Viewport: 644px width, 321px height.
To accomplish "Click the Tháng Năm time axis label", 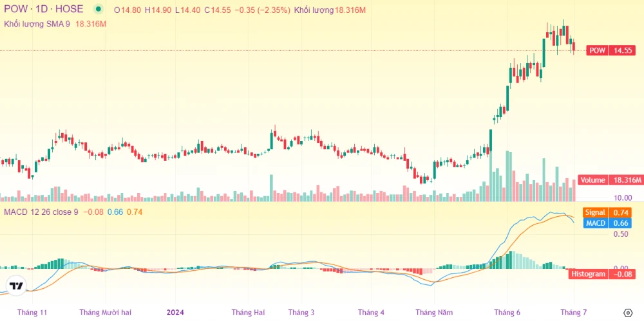I will coord(434,313).
